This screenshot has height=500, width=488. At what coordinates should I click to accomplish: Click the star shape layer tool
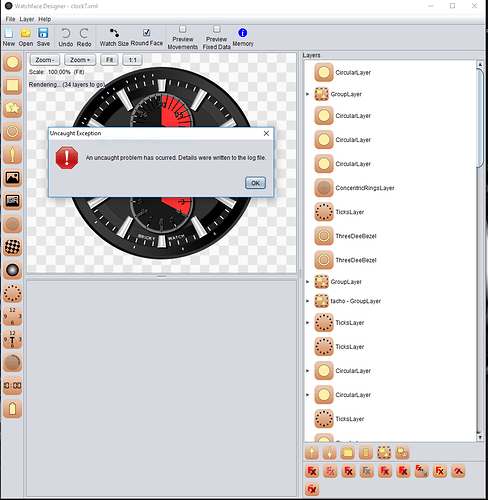pos(13,108)
